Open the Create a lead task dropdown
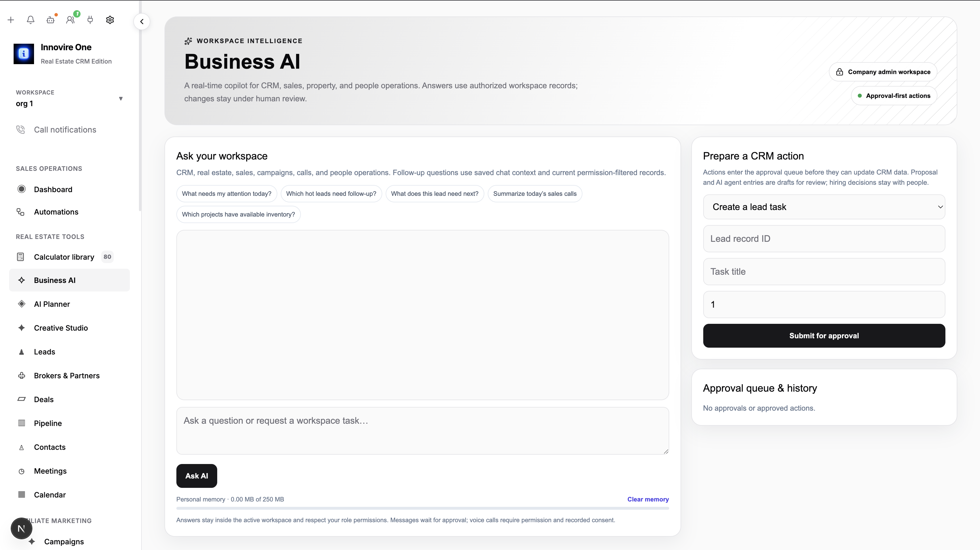This screenshot has height=550, width=980. pos(824,207)
